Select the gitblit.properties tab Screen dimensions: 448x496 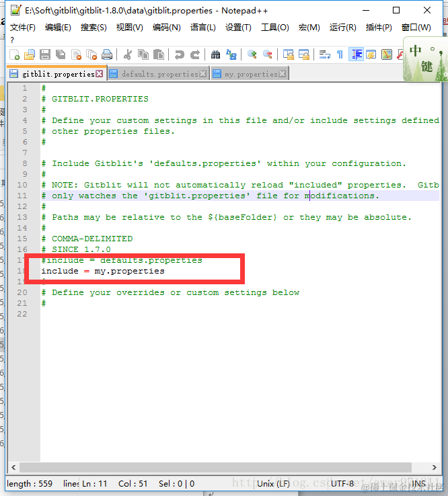(x=59, y=74)
